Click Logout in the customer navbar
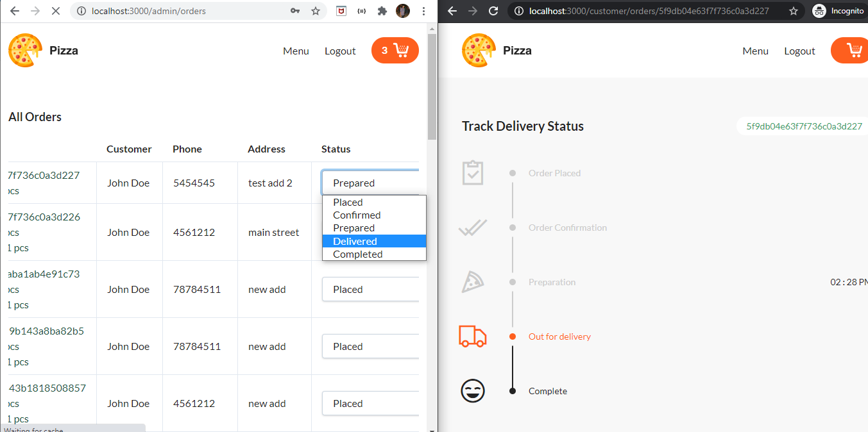Viewport: 868px width, 432px height. (799, 51)
